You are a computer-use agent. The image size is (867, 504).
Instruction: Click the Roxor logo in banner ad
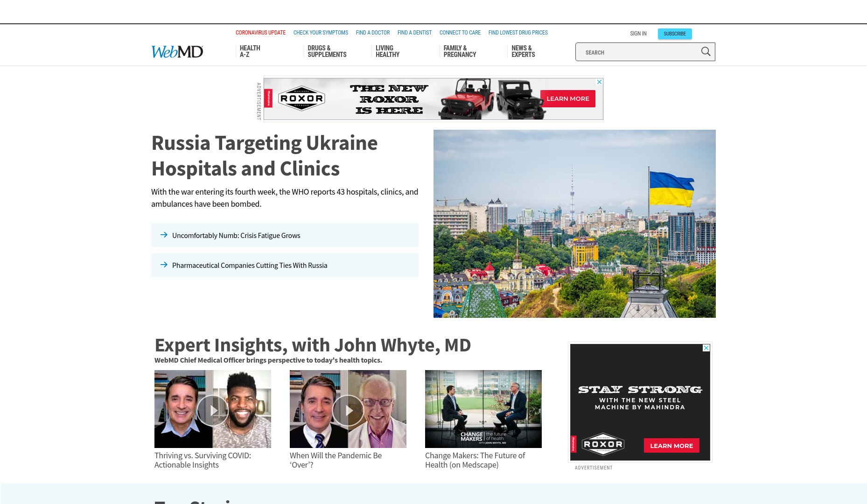point(301,98)
